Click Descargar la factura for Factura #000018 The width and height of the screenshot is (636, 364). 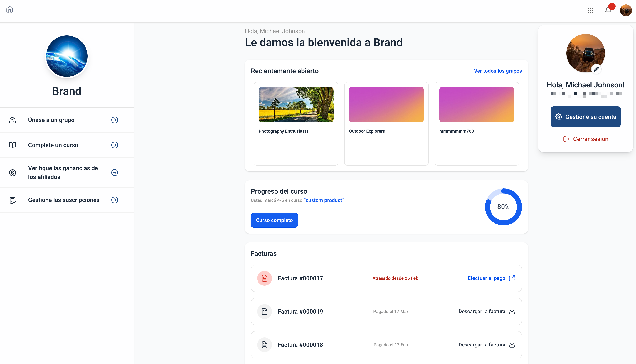[x=482, y=345]
